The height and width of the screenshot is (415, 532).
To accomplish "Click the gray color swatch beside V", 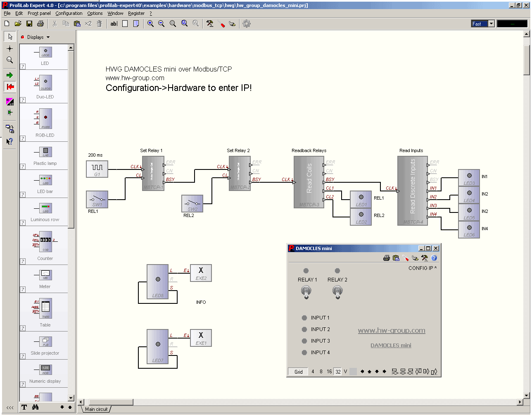I will click(353, 372).
